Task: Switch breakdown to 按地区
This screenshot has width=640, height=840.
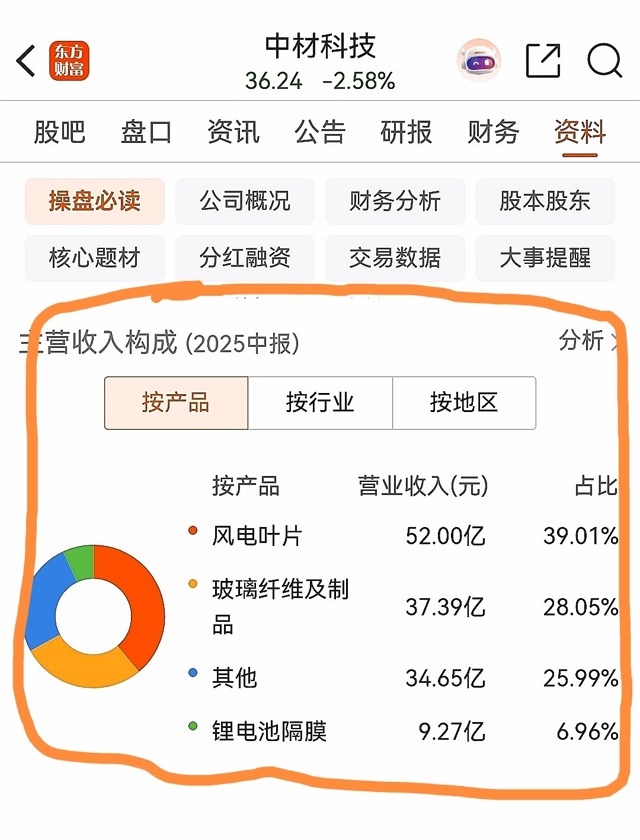Action: point(464,403)
